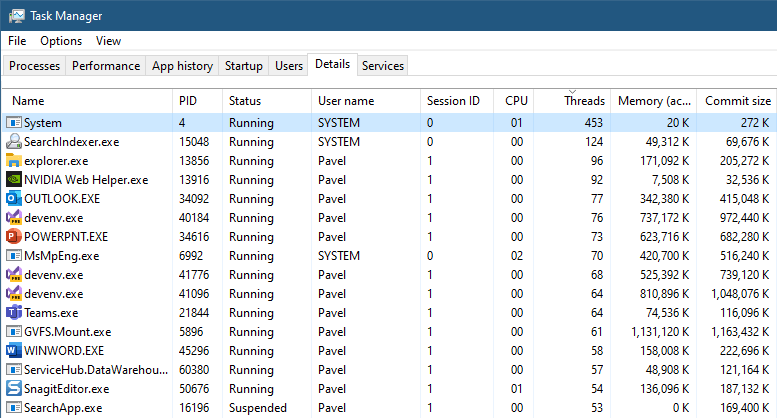Image resolution: width=777 pixels, height=418 pixels.
Task: Open the File menu
Action: point(17,41)
